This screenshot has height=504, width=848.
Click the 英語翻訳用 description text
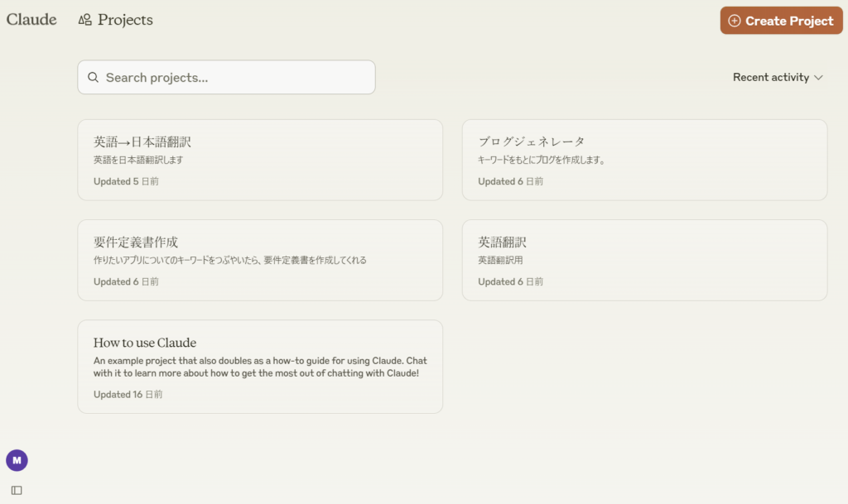click(500, 260)
